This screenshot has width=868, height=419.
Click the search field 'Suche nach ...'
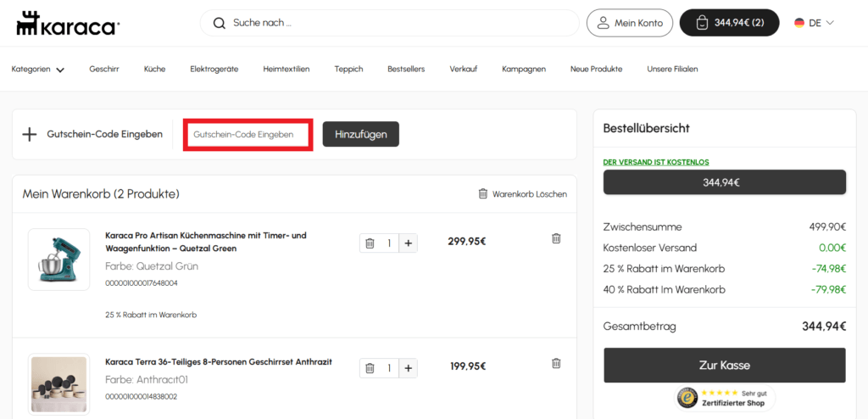pos(389,23)
